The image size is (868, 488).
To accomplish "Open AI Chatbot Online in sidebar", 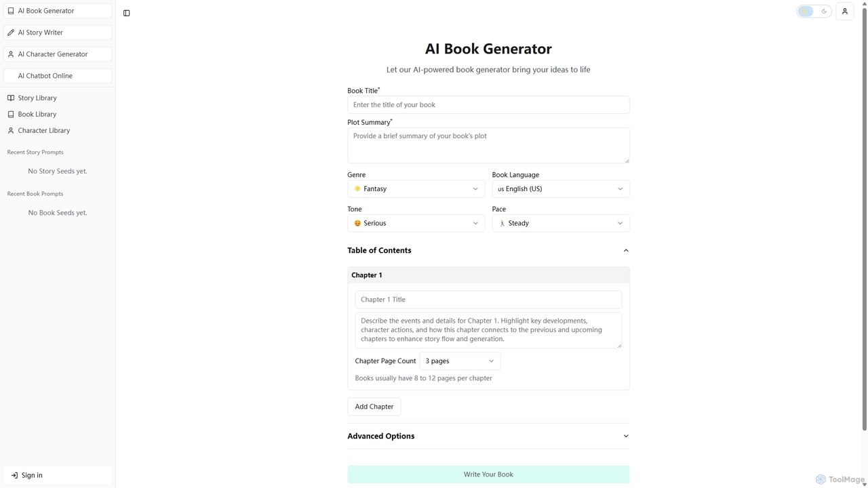I will (x=58, y=76).
